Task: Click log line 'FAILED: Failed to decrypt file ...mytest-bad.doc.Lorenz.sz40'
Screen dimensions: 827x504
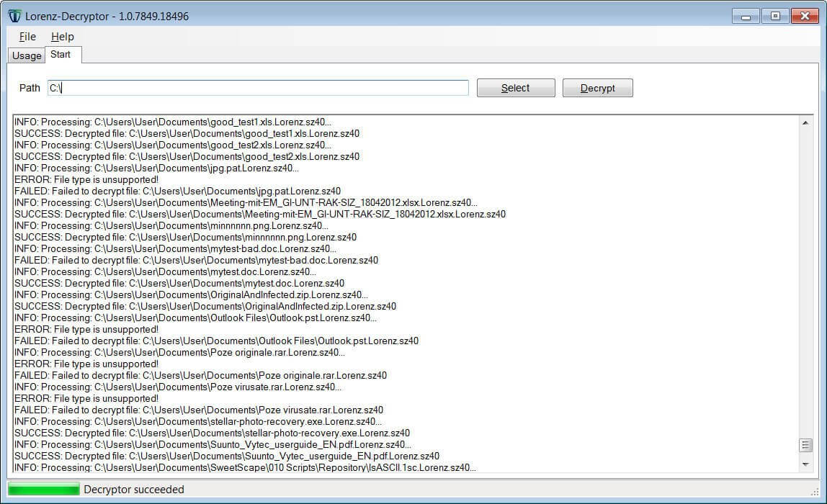Action: (196, 261)
